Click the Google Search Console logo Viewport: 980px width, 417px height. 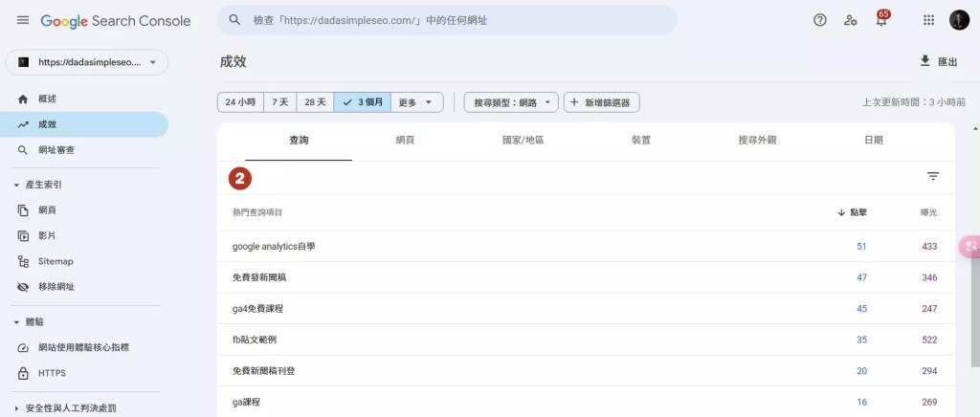point(116,21)
